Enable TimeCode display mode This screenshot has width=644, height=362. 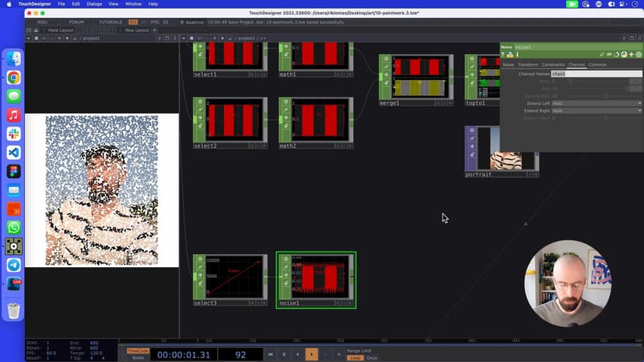coord(138,350)
